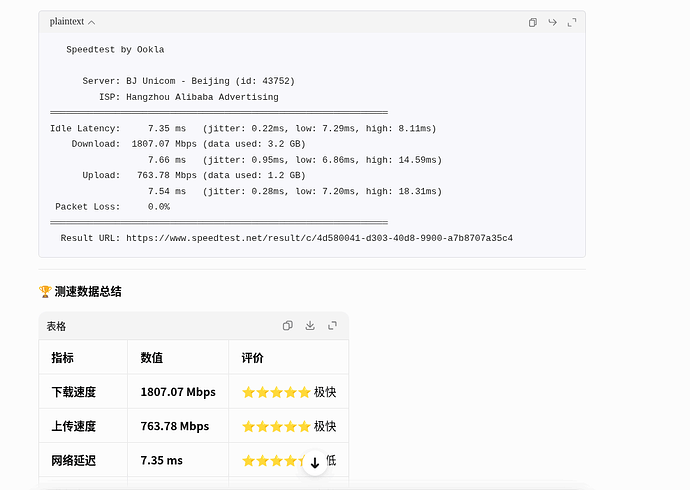Click the '上传速度' row label

tap(73, 426)
